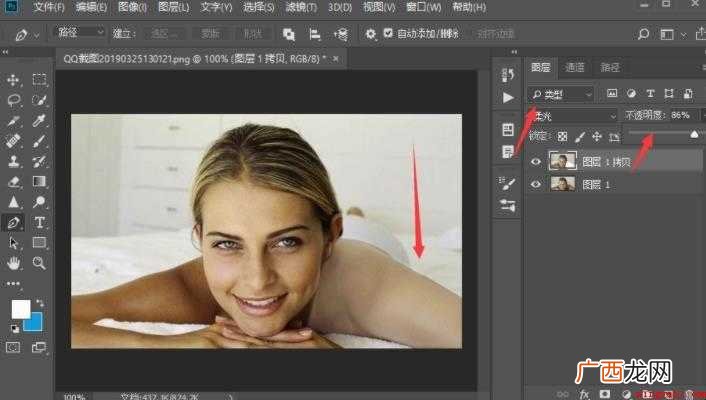Select the Lasso tool
Viewport: 706px width, 400px height.
(14, 100)
